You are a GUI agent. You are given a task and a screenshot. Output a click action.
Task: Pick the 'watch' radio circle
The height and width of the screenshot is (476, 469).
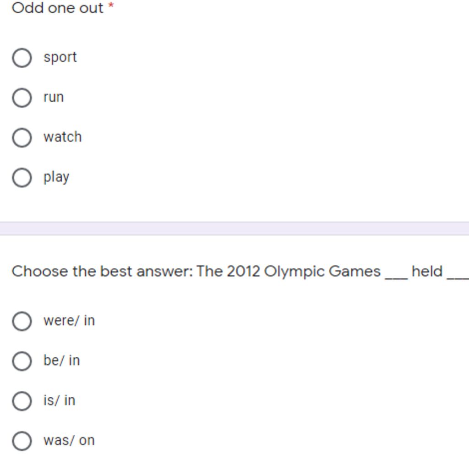tap(22, 137)
